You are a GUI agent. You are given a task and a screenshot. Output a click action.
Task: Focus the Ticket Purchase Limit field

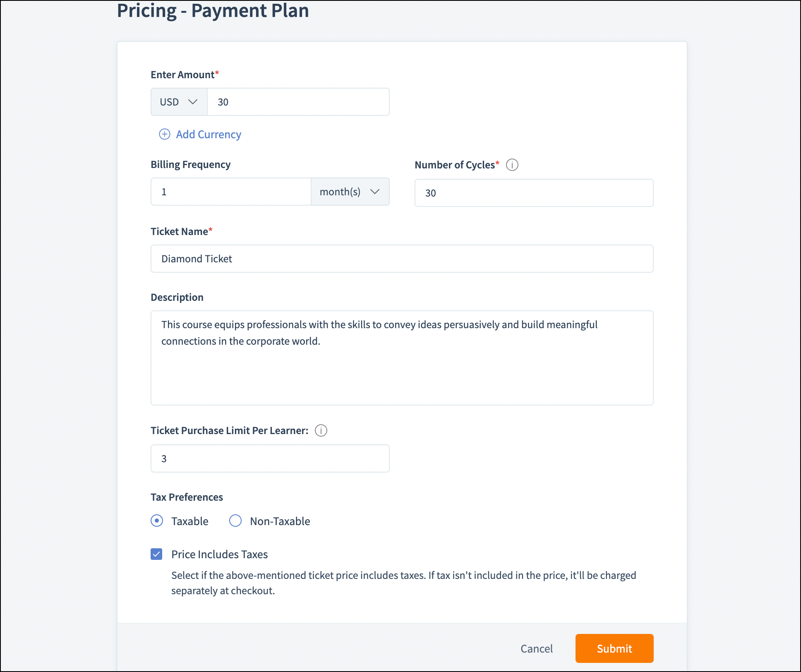tap(270, 458)
